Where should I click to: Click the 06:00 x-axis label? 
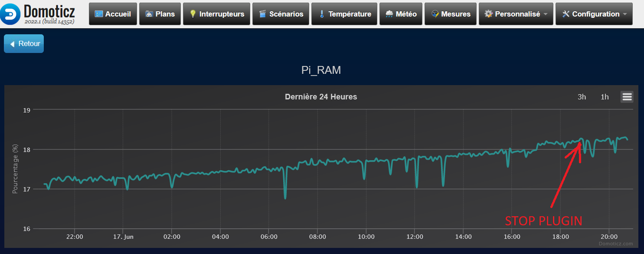pyautogui.click(x=269, y=237)
